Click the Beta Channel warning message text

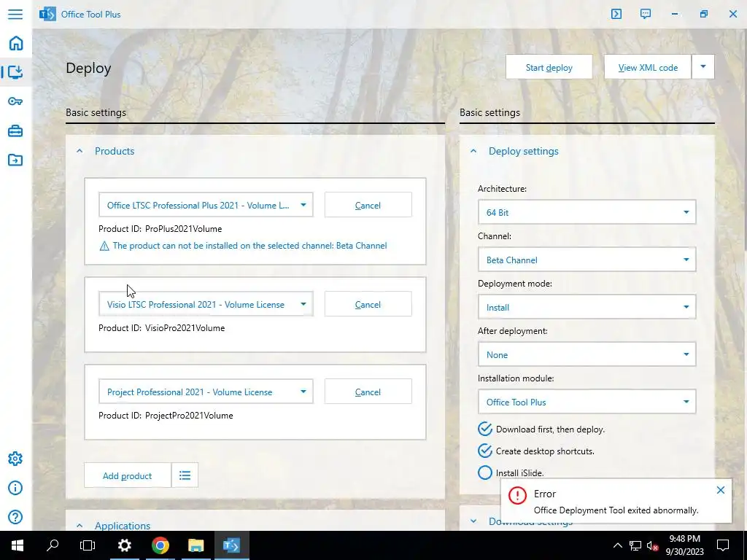tap(249, 246)
